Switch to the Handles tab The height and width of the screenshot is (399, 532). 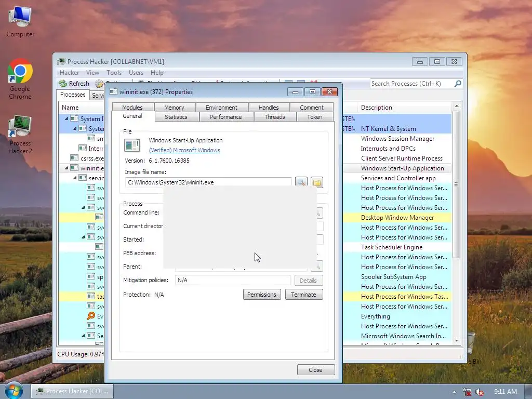269,107
